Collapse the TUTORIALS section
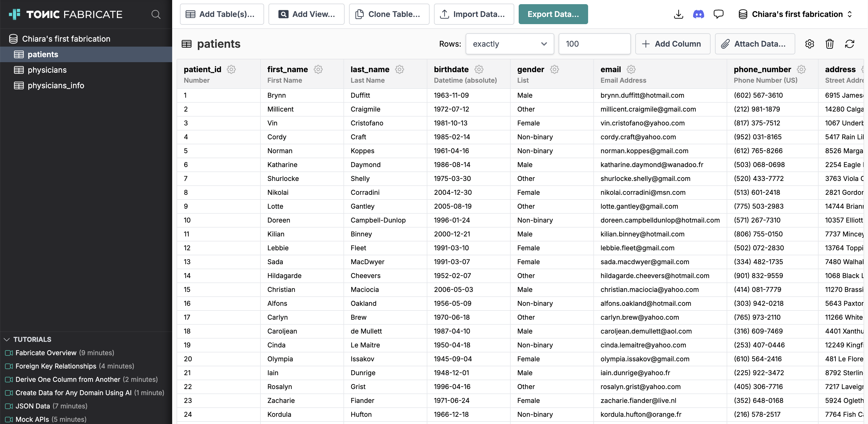Image resolution: width=868 pixels, height=424 pixels. 7,339
